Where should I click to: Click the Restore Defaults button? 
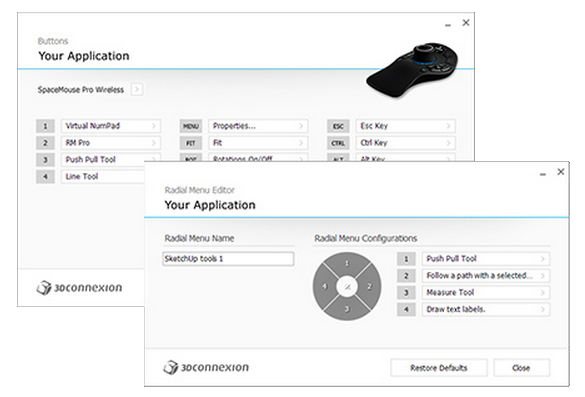tap(439, 368)
